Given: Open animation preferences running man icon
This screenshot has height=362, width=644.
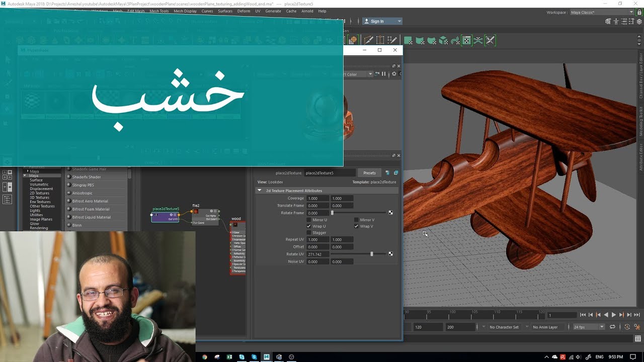Looking at the screenshot, I should click(x=636, y=327).
